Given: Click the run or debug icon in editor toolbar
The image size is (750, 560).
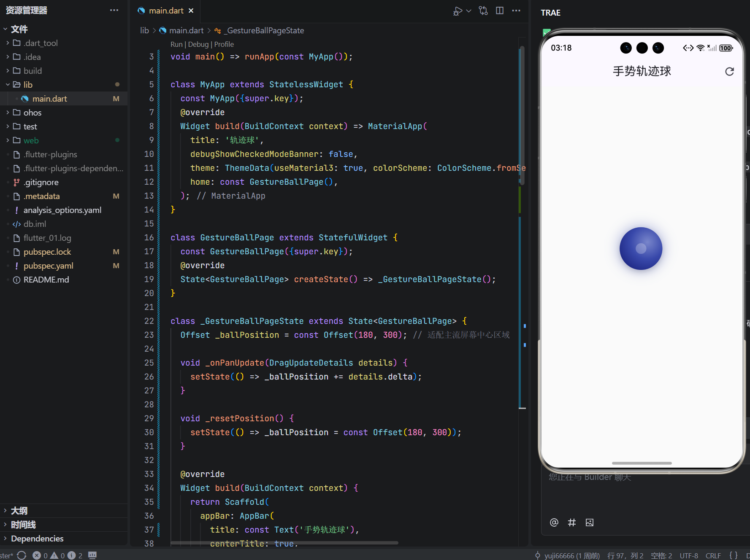Looking at the screenshot, I should [x=458, y=11].
